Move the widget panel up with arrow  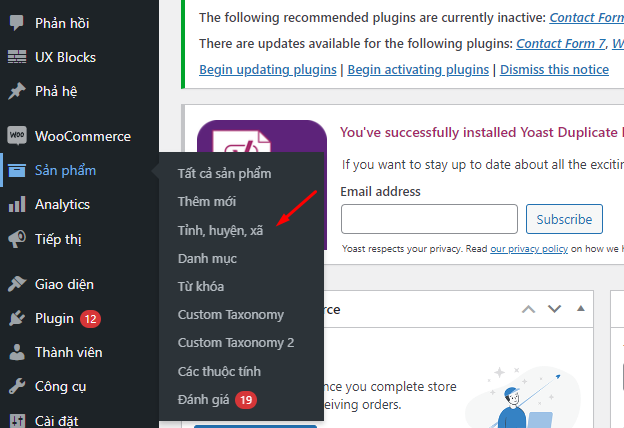(528, 310)
